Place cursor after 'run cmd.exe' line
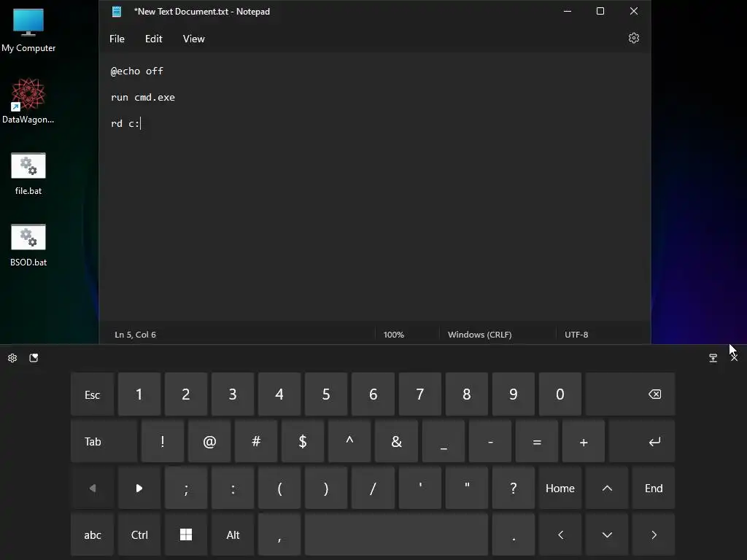Viewport: 747px width, 560px height. click(176, 97)
